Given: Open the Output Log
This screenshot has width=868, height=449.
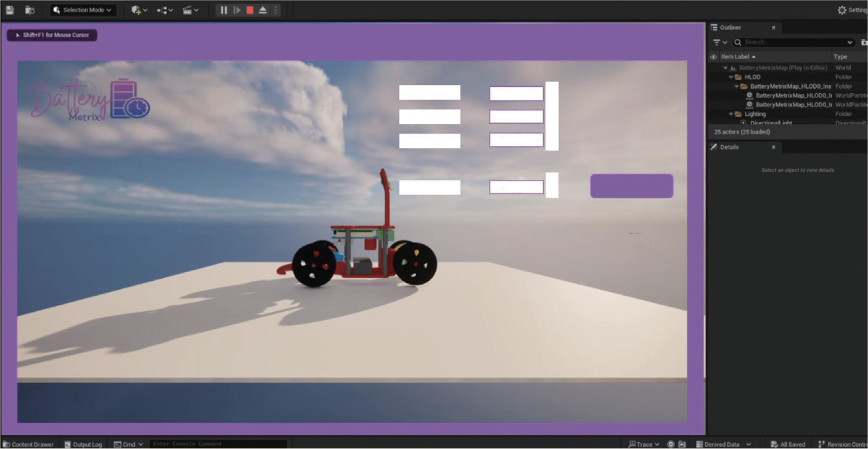Looking at the screenshot, I should [82, 444].
